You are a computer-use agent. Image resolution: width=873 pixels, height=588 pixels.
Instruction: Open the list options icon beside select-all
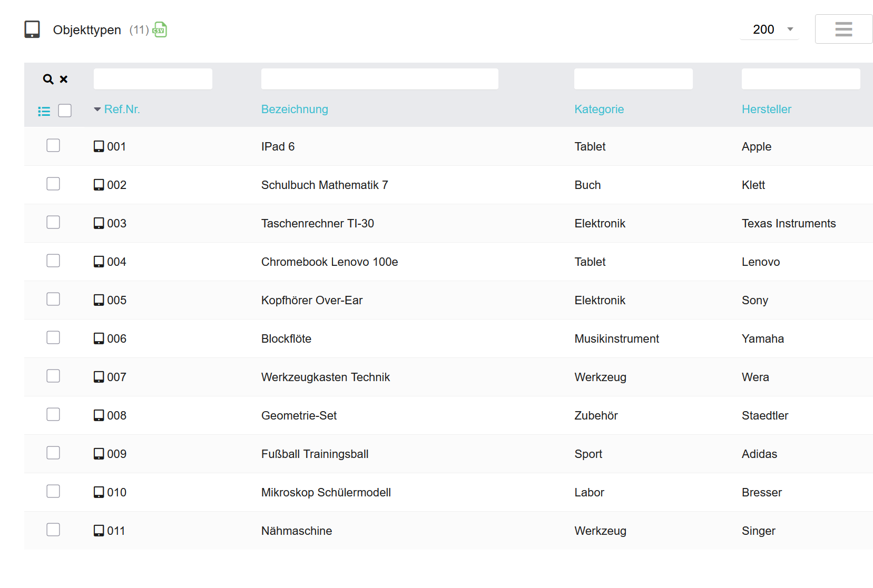tap(44, 111)
